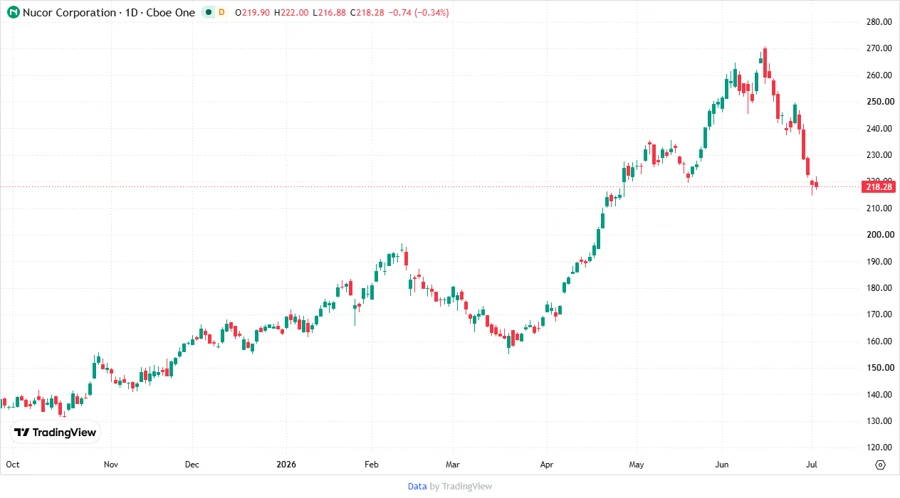Click the orange D data indicator
Viewport: 900px width, 498px height.
coord(222,12)
